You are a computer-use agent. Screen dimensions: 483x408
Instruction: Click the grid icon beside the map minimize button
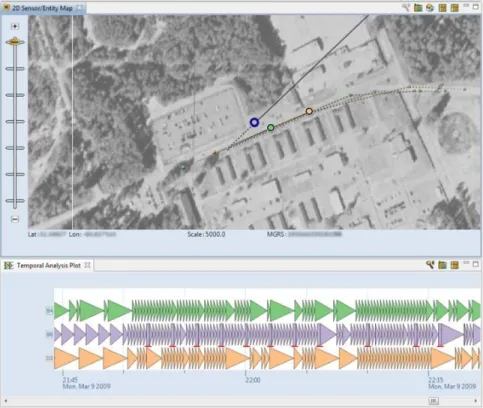tap(454, 7)
